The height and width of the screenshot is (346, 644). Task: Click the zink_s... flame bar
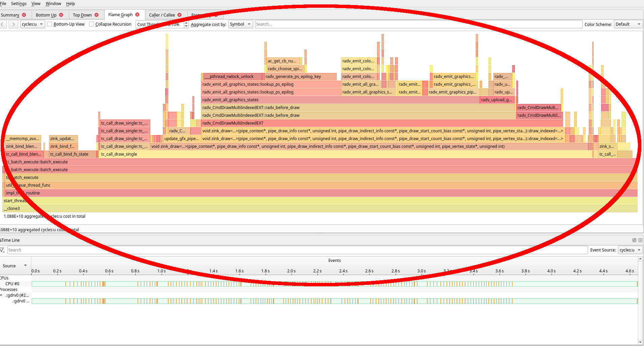point(608,147)
